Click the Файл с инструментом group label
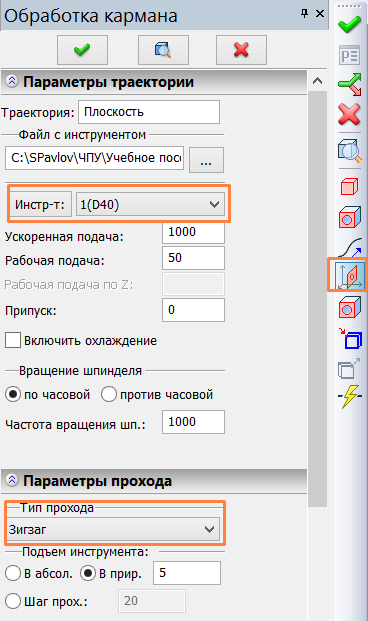This screenshot has height=621, width=368. pos(82,135)
